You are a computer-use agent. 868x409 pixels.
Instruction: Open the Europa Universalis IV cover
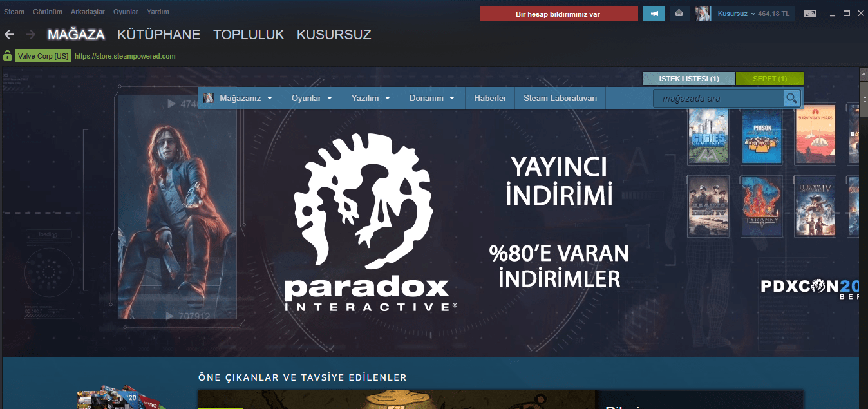click(815, 206)
